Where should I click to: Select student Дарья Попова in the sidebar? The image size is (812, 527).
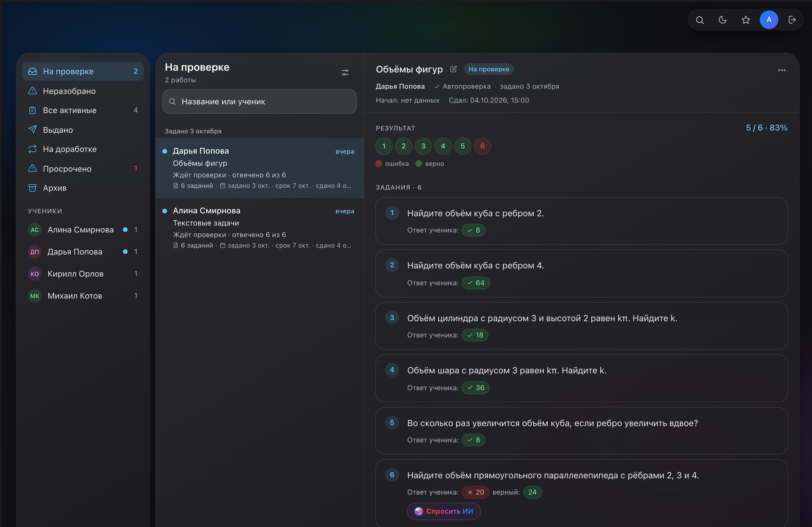point(83,252)
